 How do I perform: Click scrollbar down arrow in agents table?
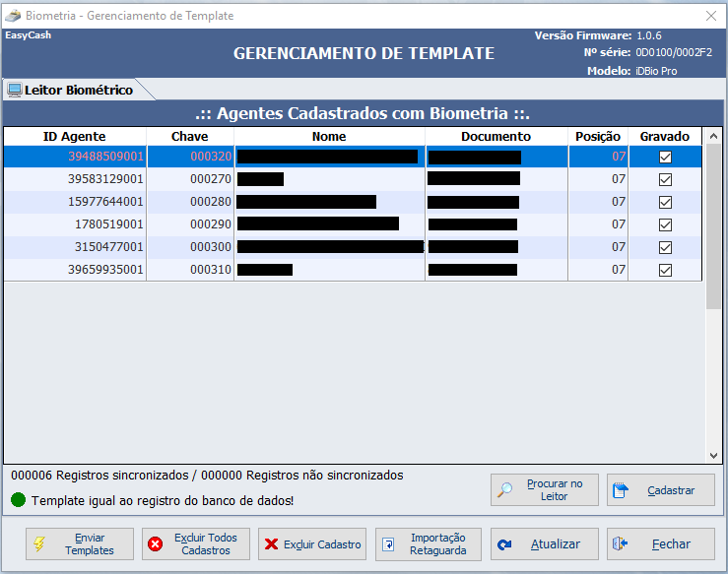pyautogui.click(x=714, y=455)
